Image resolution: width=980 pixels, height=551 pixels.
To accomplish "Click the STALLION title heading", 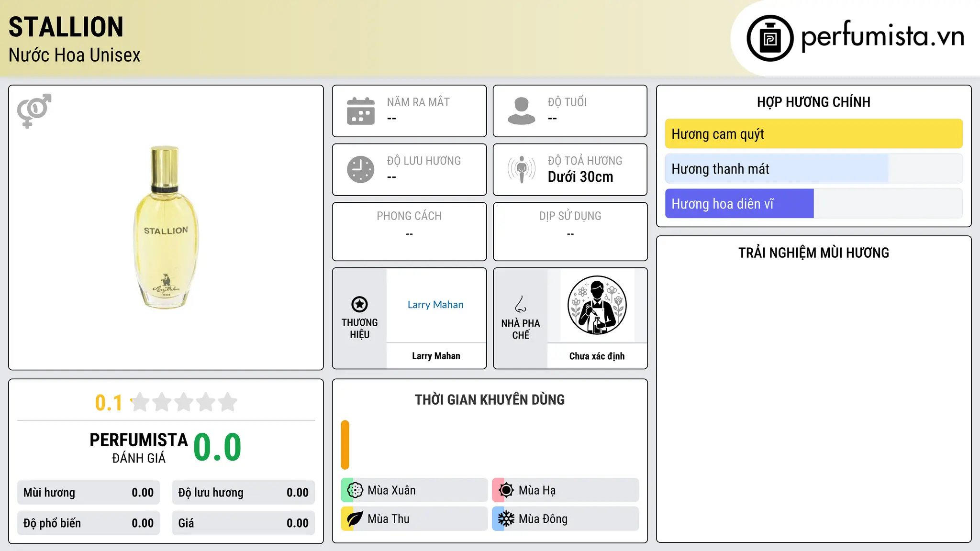I will [x=66, y=27].
